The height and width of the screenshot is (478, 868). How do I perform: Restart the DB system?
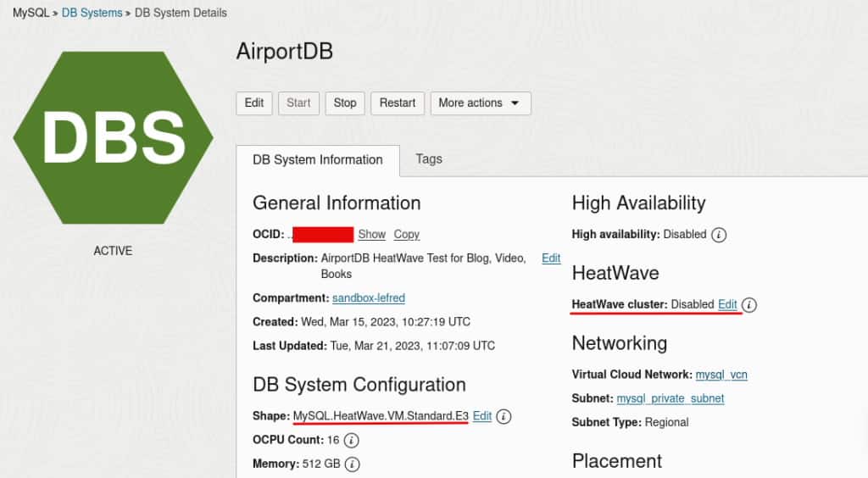(398, 103)
